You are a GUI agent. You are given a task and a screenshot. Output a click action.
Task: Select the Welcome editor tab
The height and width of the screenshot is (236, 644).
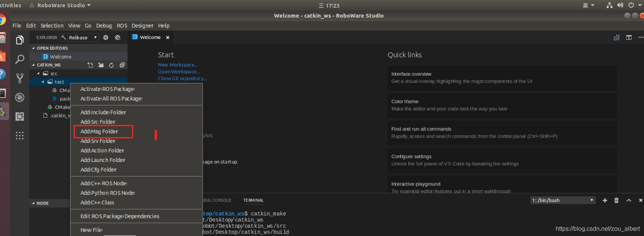tap(151, 37)
